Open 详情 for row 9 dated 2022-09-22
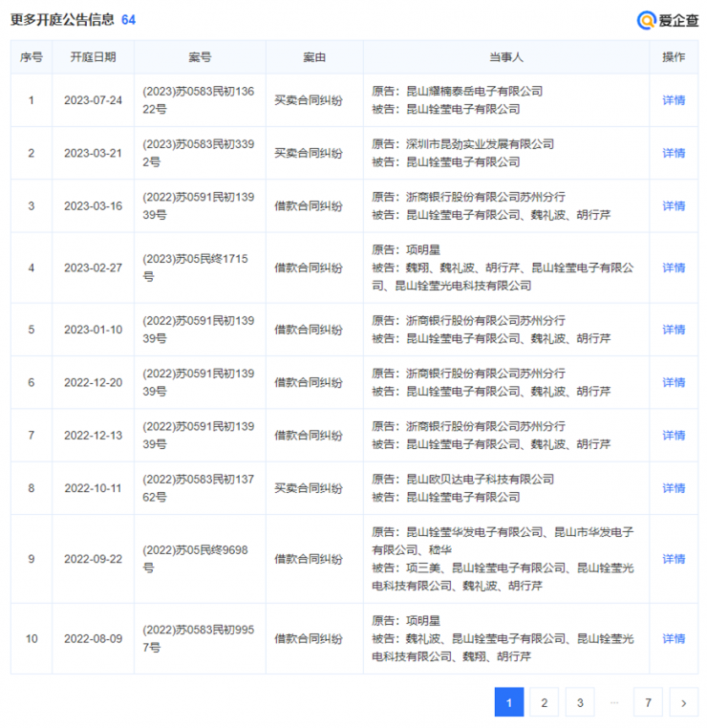This screenshot has width=707, height=728. (674, 559)
